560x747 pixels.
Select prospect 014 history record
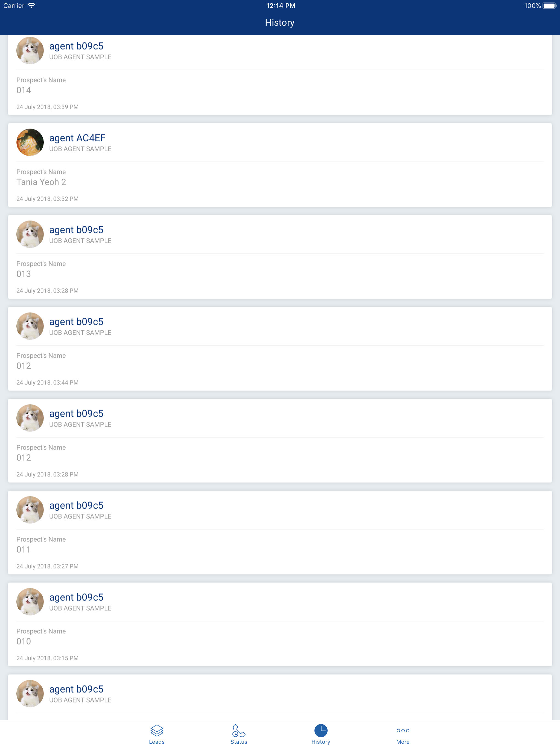tap(280, 75)
